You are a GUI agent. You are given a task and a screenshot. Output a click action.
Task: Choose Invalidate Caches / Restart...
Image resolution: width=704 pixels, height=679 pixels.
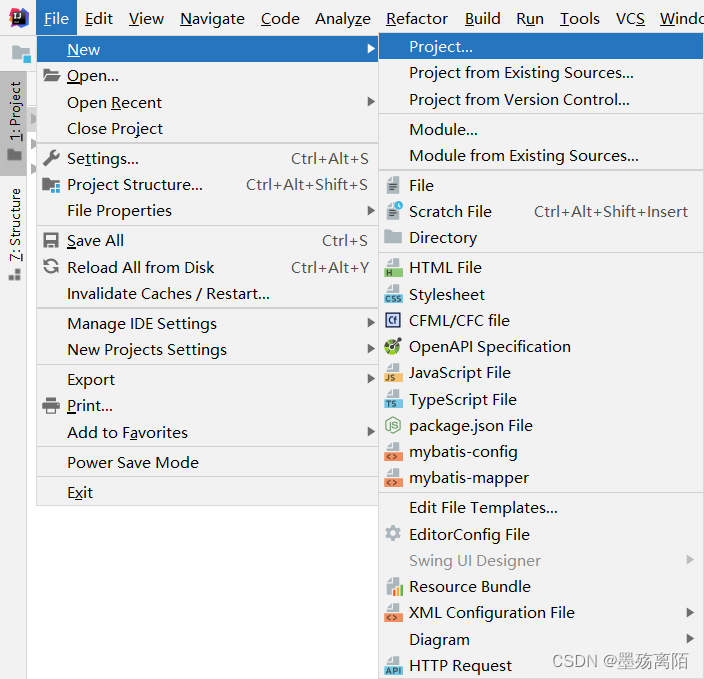point(168,293)
